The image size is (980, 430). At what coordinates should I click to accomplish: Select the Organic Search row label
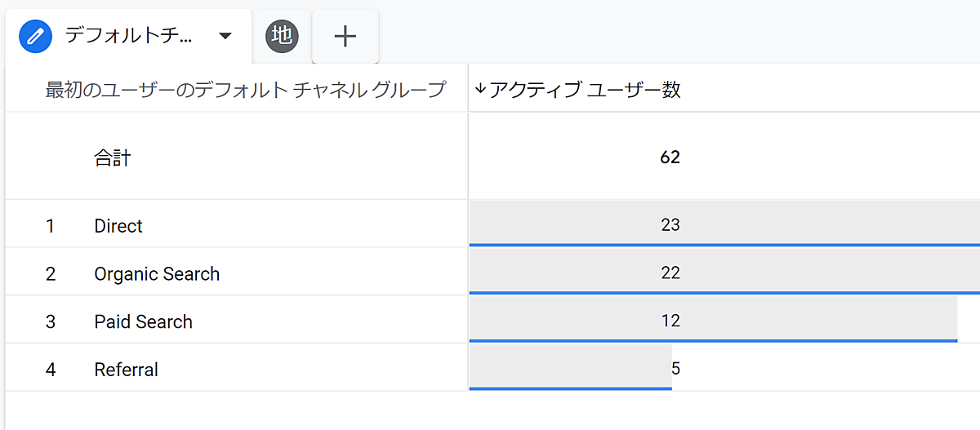click(157, 273)
